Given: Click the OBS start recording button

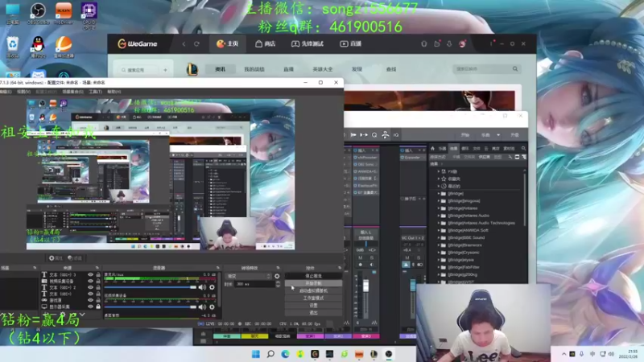Looking at the screenshot, I should click(313, 284).
